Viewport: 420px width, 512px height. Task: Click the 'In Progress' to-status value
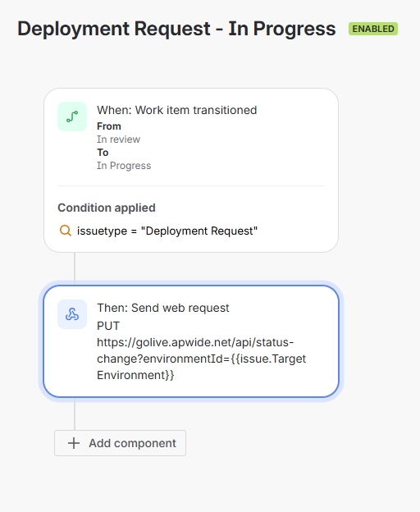(x=124, y=166)
